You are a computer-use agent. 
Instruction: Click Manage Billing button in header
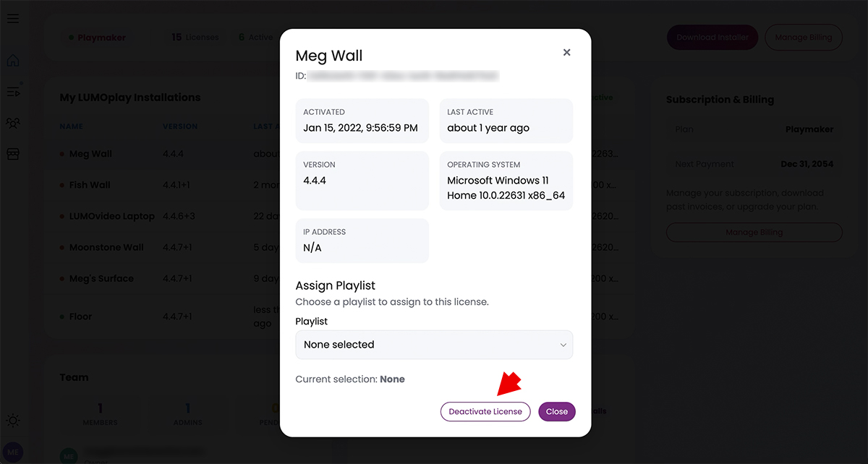coord(804,38)
